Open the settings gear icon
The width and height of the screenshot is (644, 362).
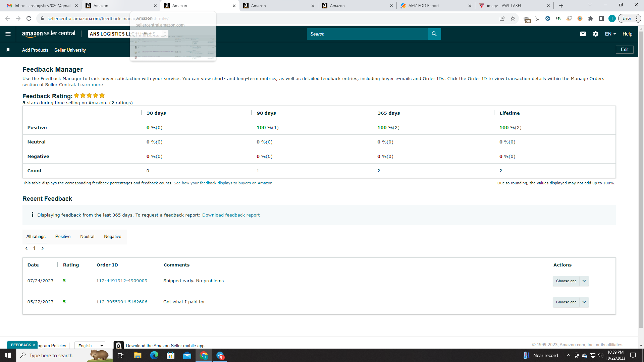click(x=596, y=34)
